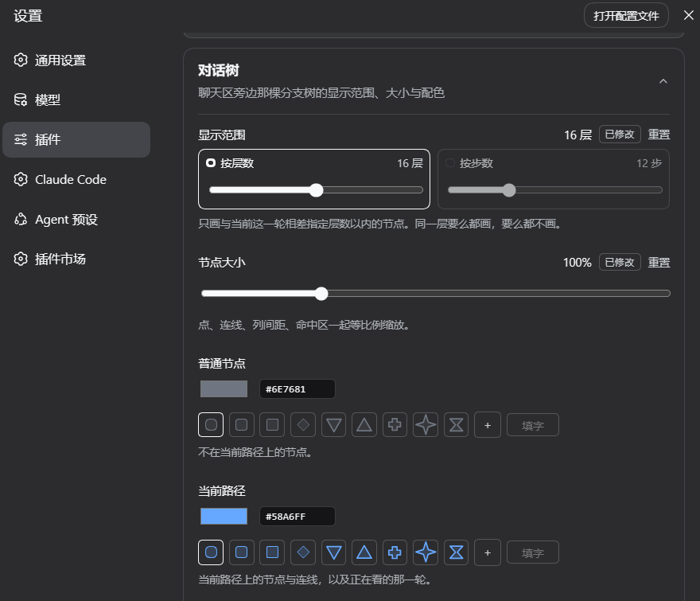
Task: Open the 模型 settings page
Action: point(76,100)
